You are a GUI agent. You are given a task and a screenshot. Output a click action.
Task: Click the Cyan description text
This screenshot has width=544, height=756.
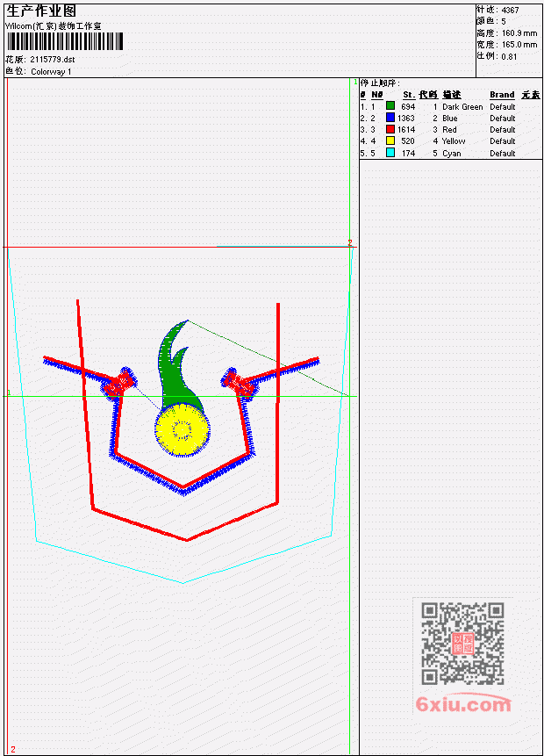click(x=452, y=154)
